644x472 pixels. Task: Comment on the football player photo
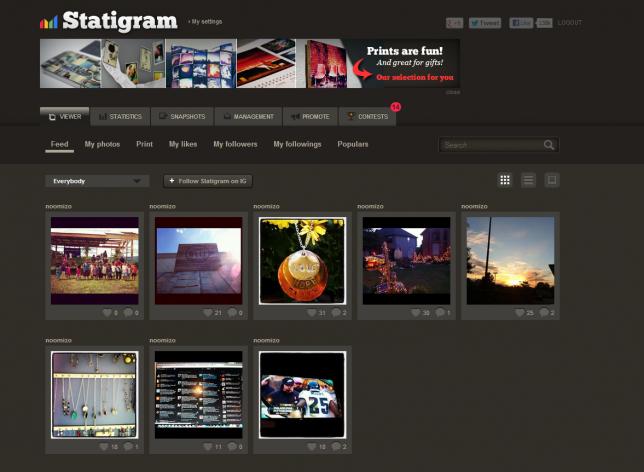(x=336, y=447)
